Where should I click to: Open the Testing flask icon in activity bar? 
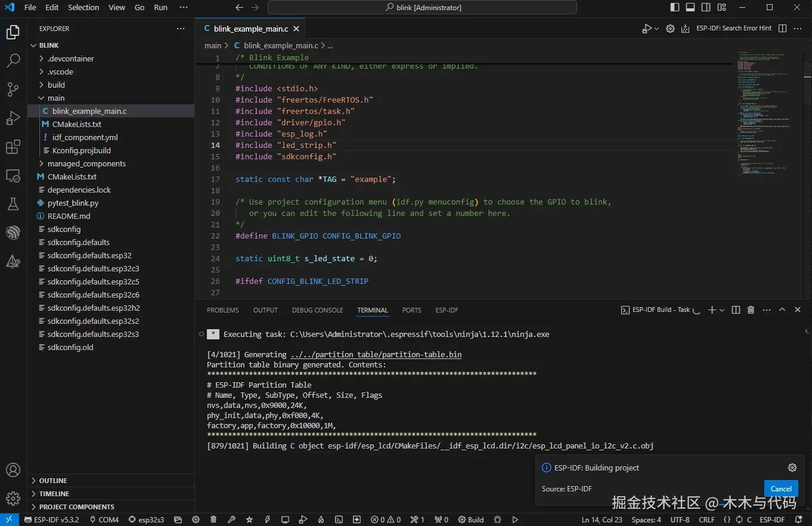[13, 204]
